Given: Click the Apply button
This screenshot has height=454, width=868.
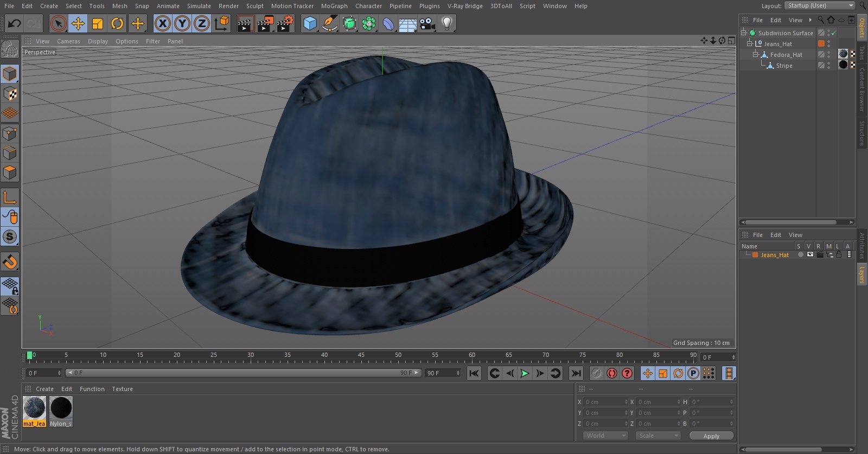Looking at the screenshot, I should (711, 436).
